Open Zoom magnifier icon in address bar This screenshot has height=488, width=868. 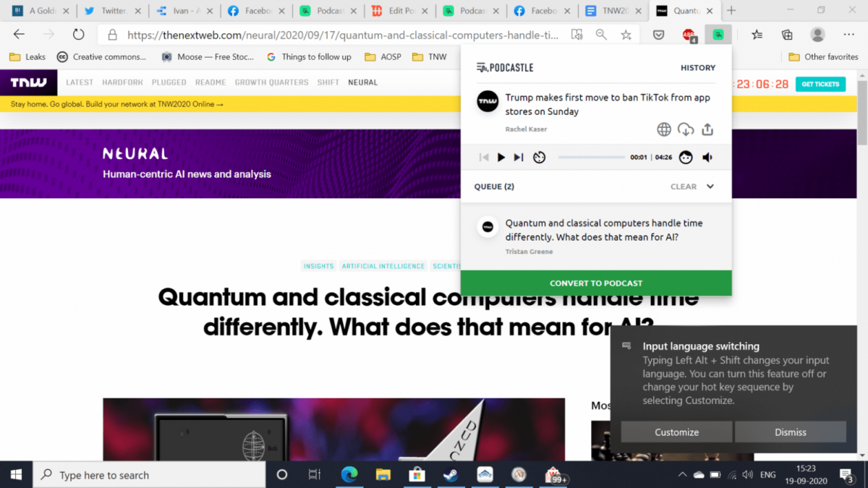pyautogui.click(x=601, y=35)
